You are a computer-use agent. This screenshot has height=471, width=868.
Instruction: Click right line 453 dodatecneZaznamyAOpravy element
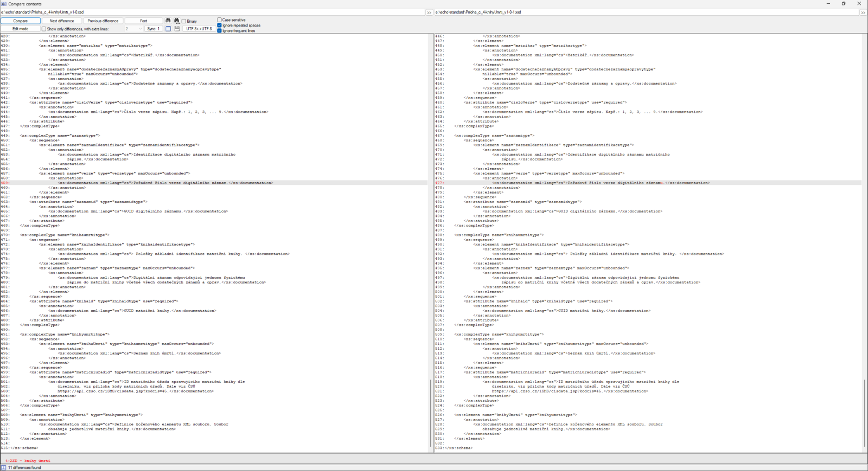pos(564,69)
